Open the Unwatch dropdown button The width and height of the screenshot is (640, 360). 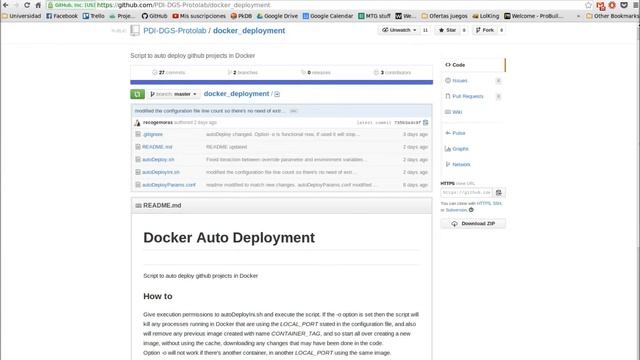pyautogui.click(x=399, y=30)
